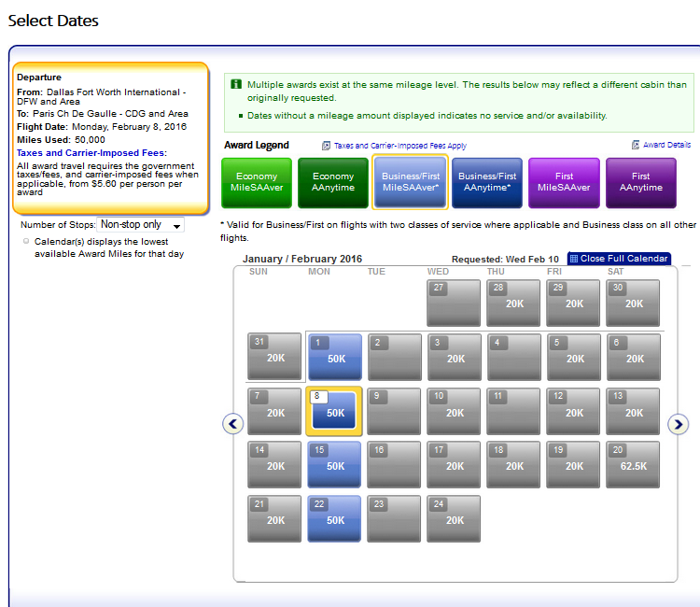
Task: Open Taxes and Carrier-Imposed Fees Apply link
Action: [x=400, y=147]
